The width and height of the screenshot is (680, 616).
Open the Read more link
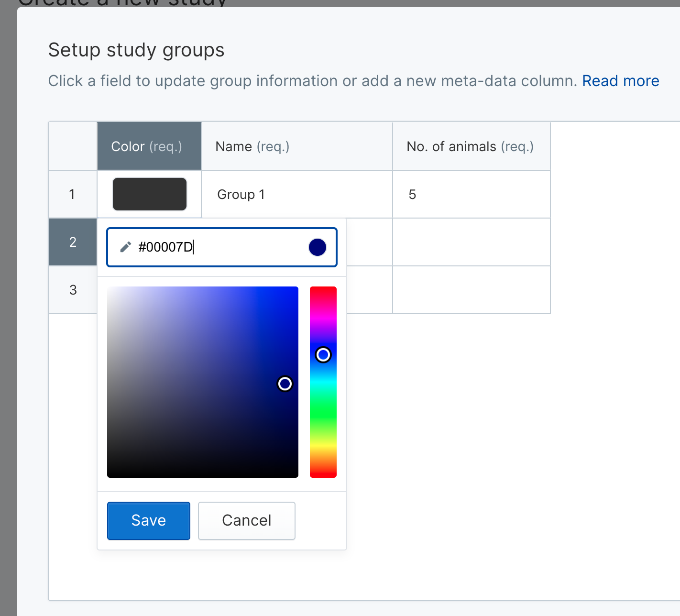pyautogui.click(x=621, y=81)
